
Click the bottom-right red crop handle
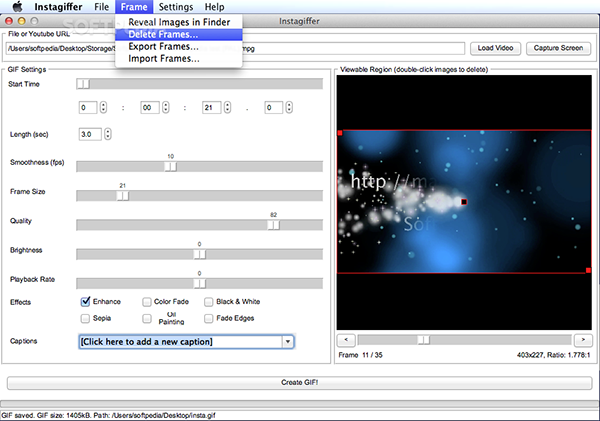pyautogui.click(x=588, y=271)
